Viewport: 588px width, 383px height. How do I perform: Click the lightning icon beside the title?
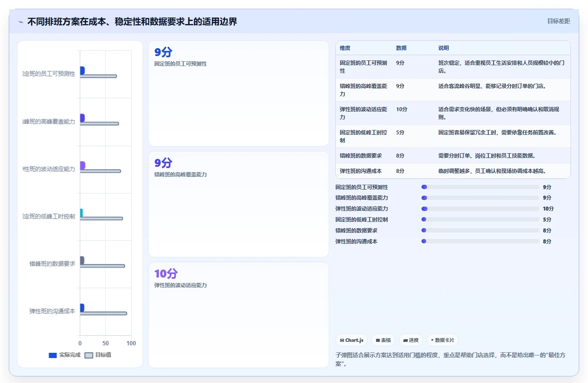tap(21, 21)
